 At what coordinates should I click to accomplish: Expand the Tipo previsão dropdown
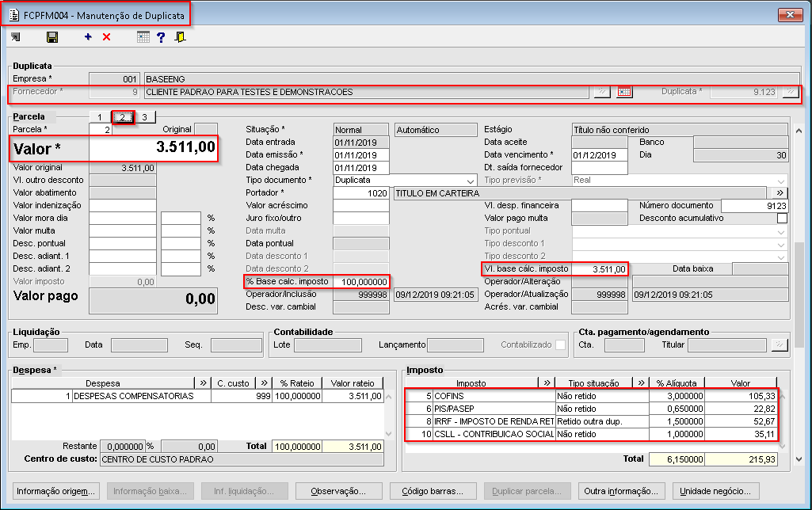coord(780,181)
